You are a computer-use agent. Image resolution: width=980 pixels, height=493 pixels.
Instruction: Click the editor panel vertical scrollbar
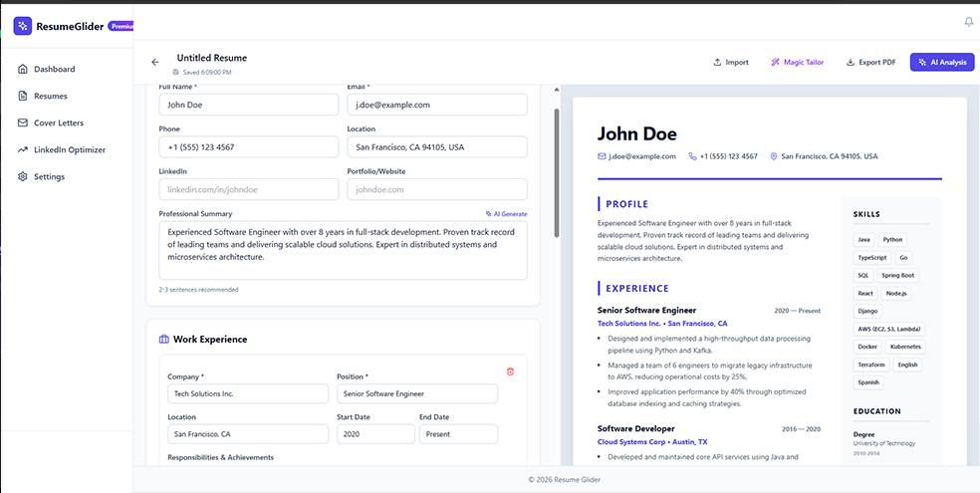[557, 169]
